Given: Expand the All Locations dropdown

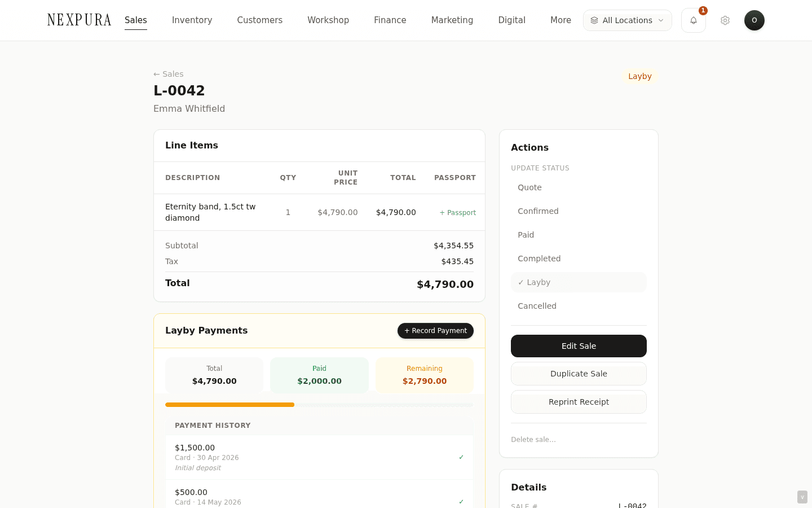Looking at the screenshot, I should 627,20.
